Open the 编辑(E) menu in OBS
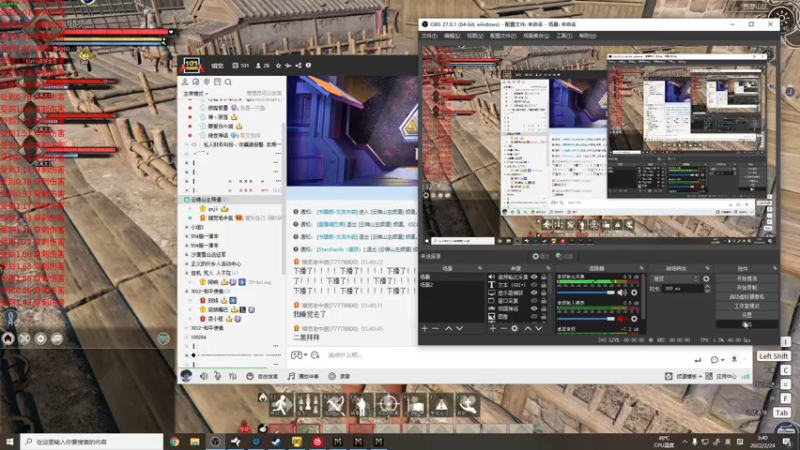Image resolution: width=800 pixels, height=450 pixels. coord(452,36)
